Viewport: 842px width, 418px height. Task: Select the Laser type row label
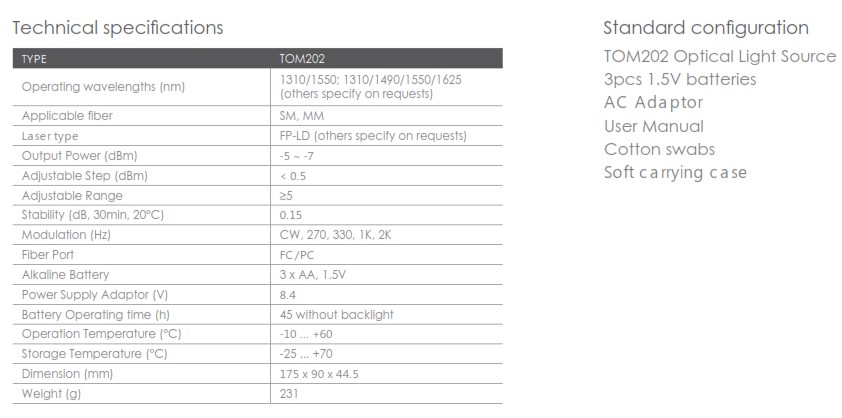click(50, 136)
